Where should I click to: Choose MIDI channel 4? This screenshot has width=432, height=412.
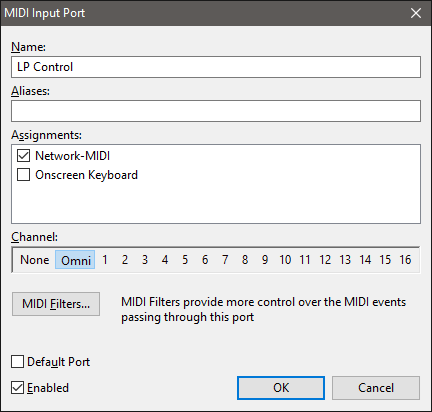coord(165,260)
